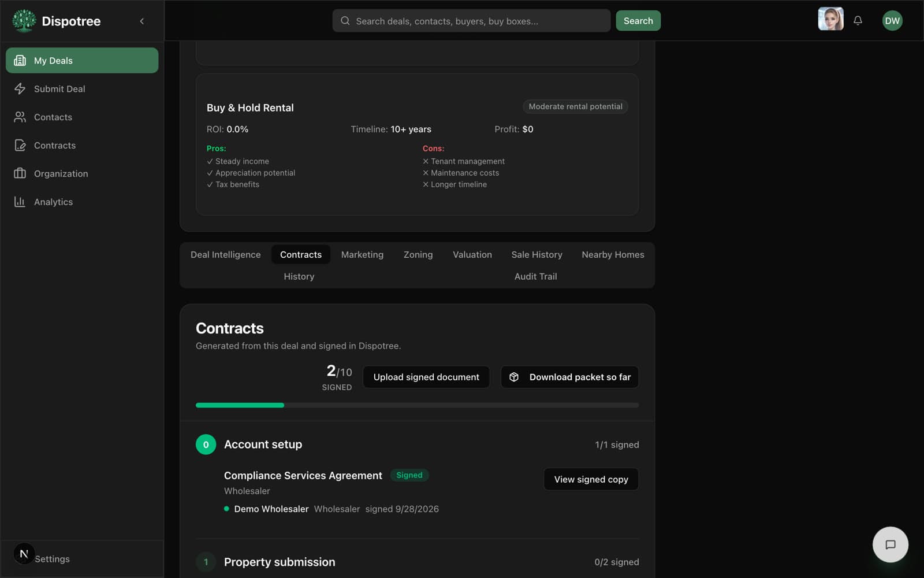Select the History tab

point(299,276)
